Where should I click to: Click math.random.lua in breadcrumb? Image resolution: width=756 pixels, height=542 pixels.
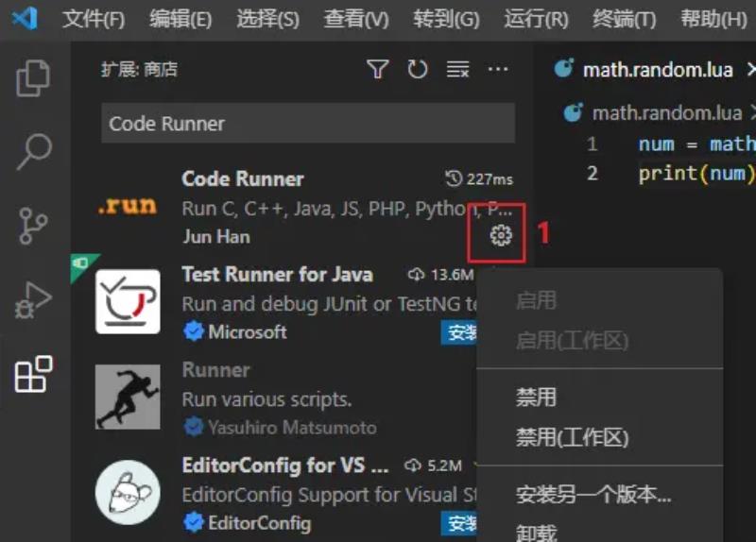pyautogui.click(x=667, y=113)
